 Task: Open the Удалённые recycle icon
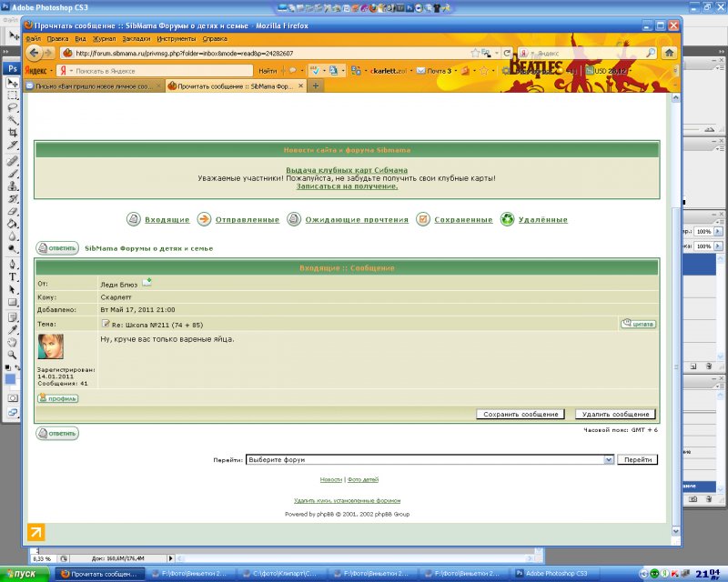pyautogui.click(x=507, y=219)
